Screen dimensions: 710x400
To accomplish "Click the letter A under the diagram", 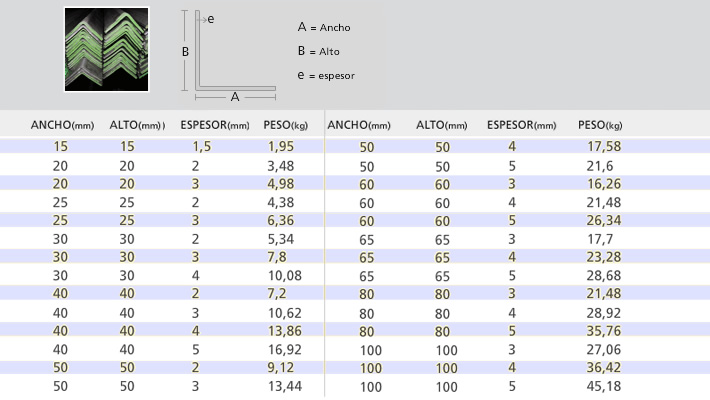I will tap(235, 96).
